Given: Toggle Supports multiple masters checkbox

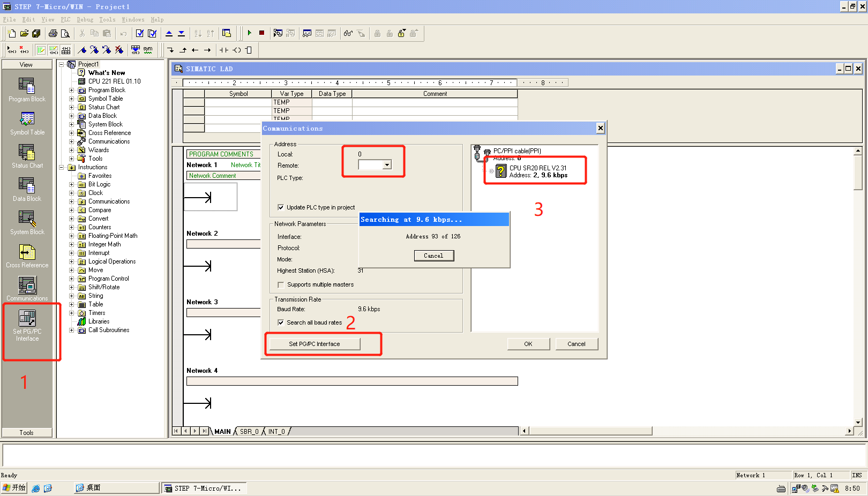Looking at the screenshot, I should tap(281, 284).
